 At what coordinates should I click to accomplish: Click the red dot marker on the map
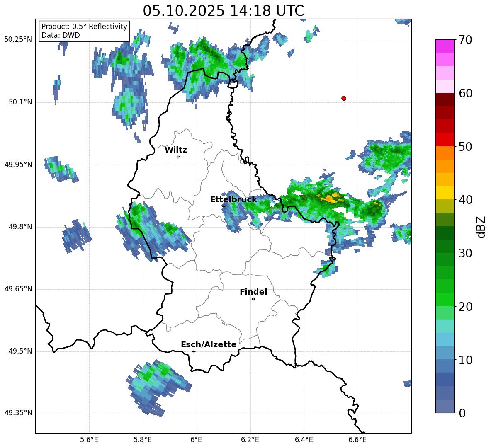coord(344,98)
